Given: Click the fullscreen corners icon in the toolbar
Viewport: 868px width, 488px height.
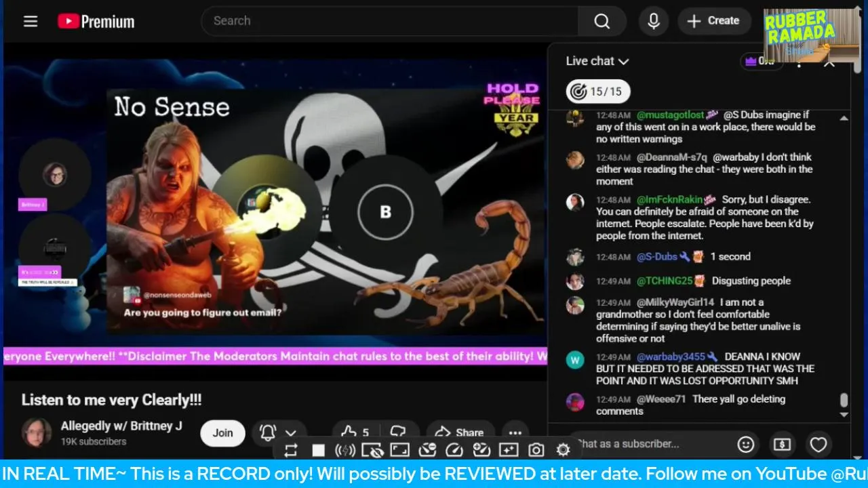Looking at the screenshot, I should point(399,450).
